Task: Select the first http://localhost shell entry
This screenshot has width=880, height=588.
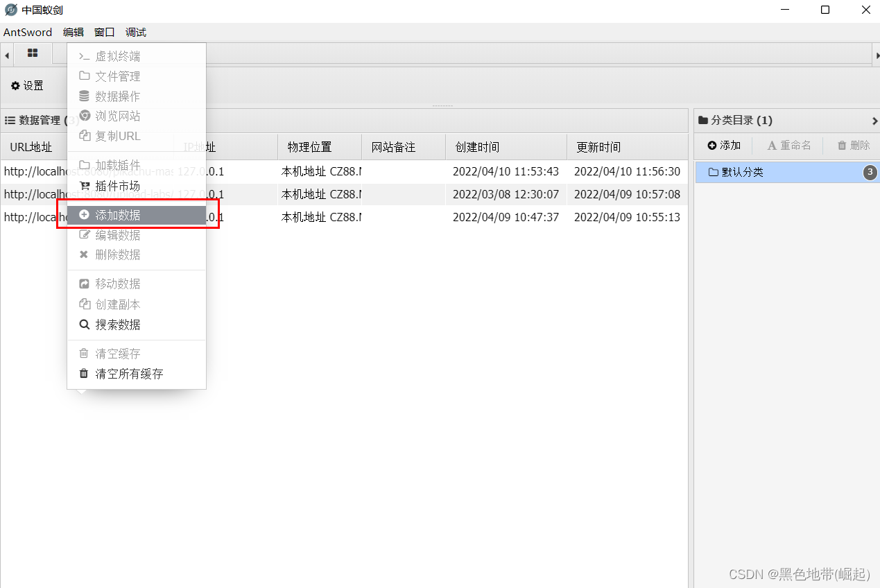Action: [x=36, y=171]
